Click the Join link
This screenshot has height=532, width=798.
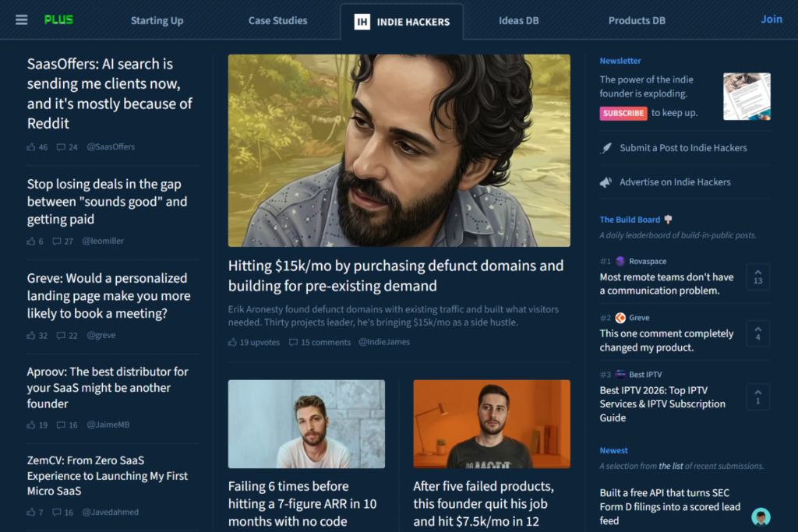(x=772, y=19)
